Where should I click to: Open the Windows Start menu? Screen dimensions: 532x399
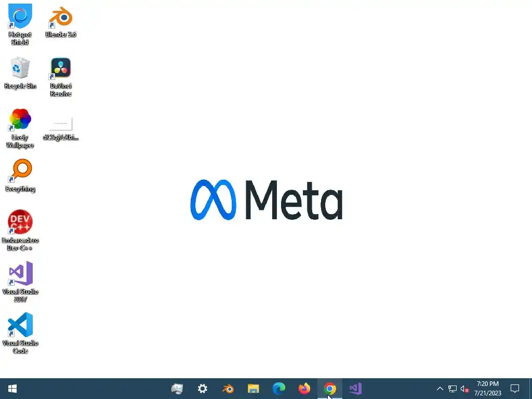(12, 389)
